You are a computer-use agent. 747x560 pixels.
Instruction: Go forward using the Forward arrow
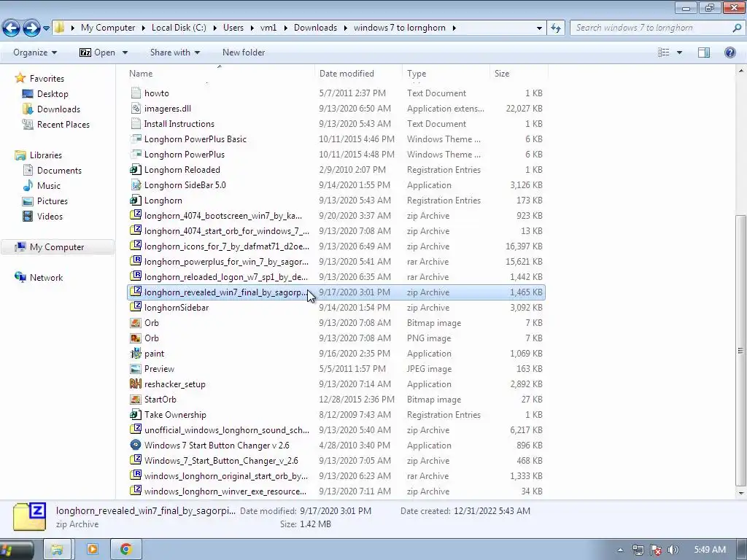click(31, 28)
